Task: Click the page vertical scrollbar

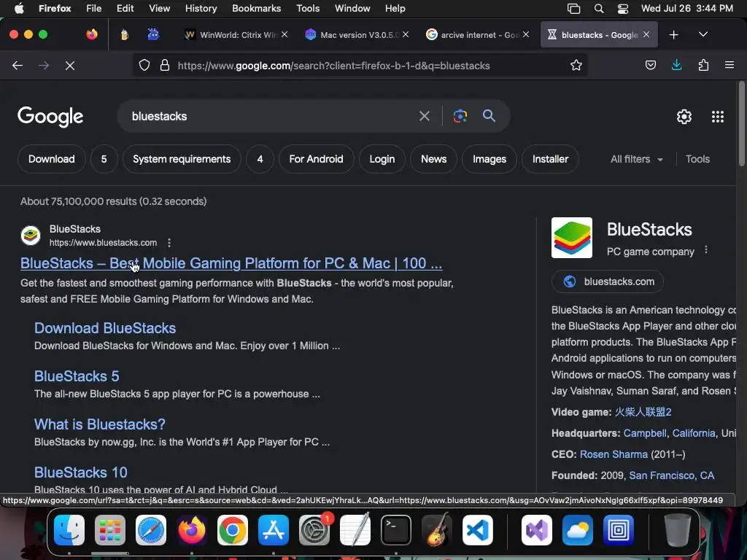Action: pyautogui.click(x=741, y=124)
